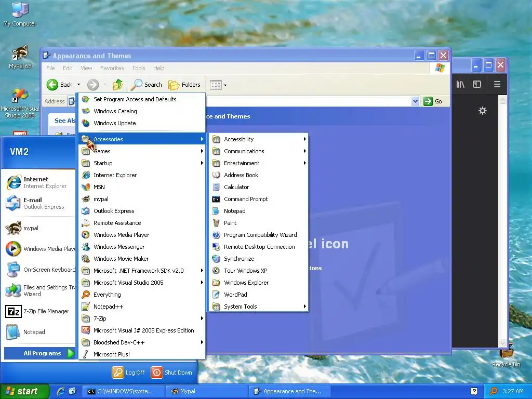Screen dimensions: 532x399
Task: Click the Back button in Explorer toolbar
Action: pyautogui.click(x=60, y=85)
